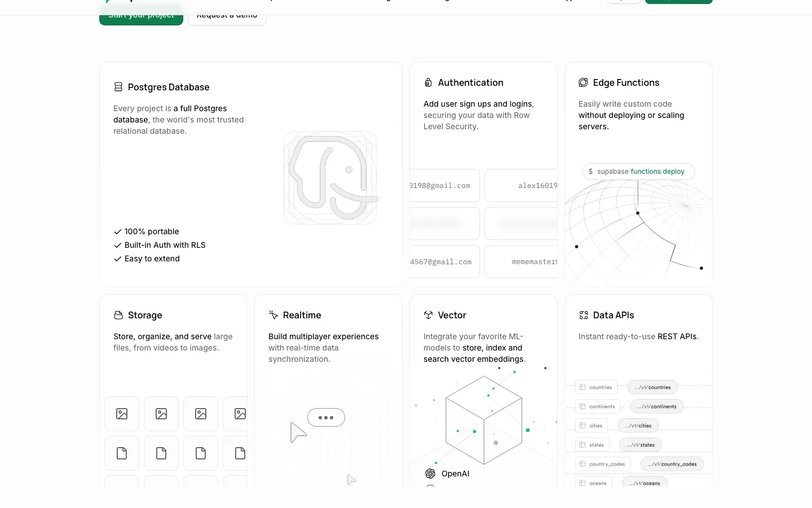This screenshot has width=812, height=508.
Task: Click the Edge Functions heading icon
Action: pos(583,82)
